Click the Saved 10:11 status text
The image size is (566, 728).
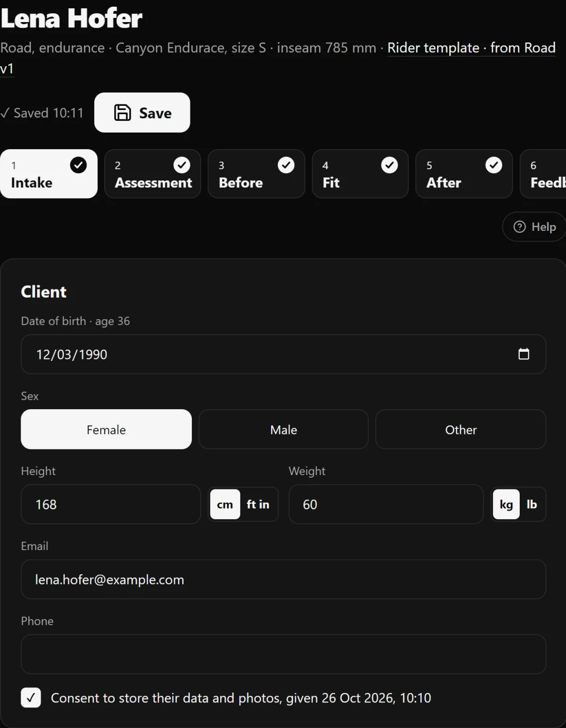(x=42, y=113)
